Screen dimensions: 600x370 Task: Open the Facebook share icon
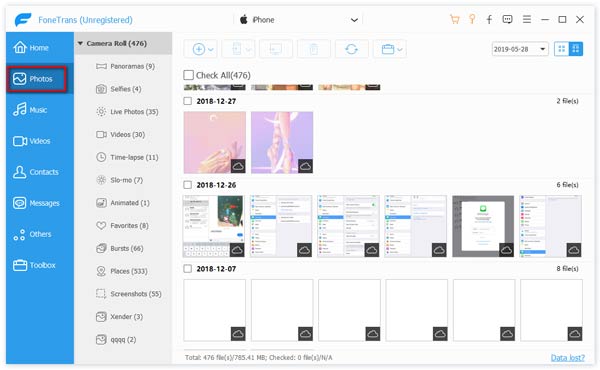pos(489,19)
